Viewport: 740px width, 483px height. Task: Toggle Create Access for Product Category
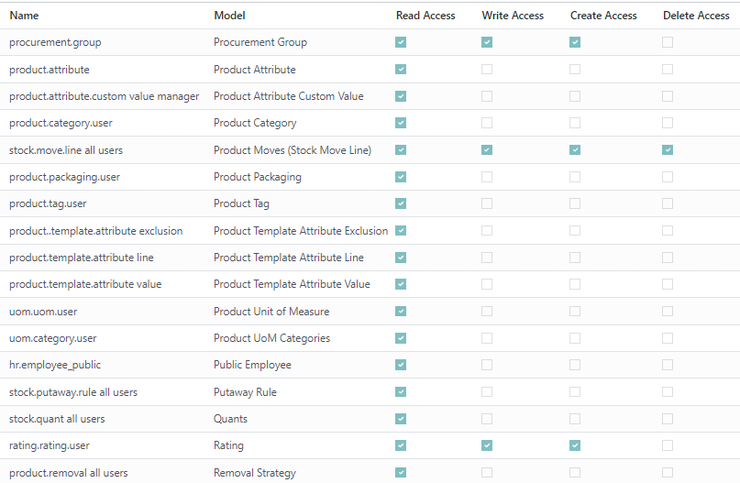click(574, 123)
